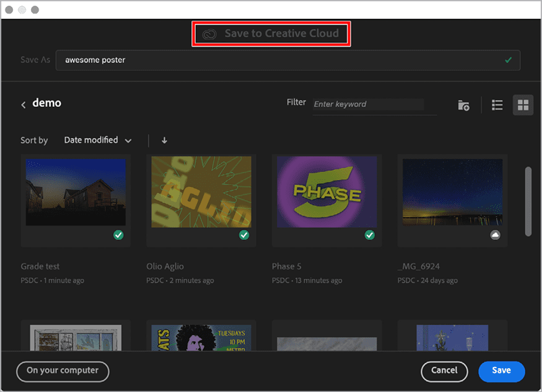
Task: Click the Save As filename field
Action: click(x=288, y=60)
